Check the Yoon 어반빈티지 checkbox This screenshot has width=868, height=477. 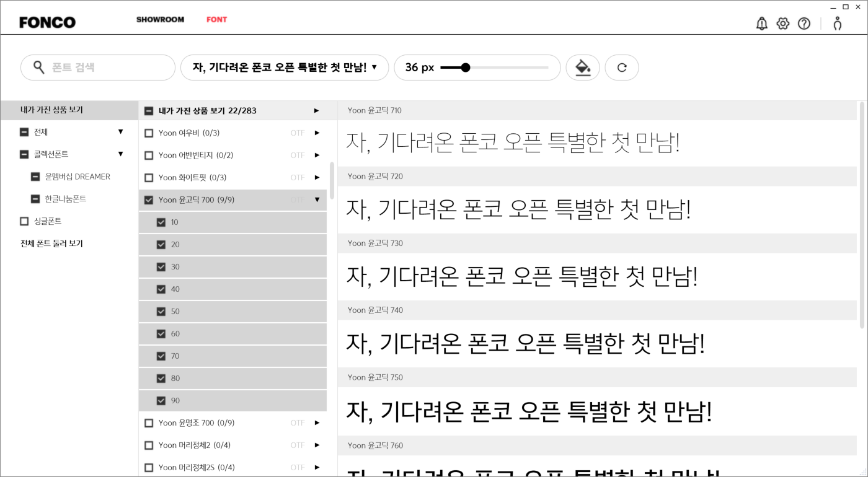(x=149, y=155)
